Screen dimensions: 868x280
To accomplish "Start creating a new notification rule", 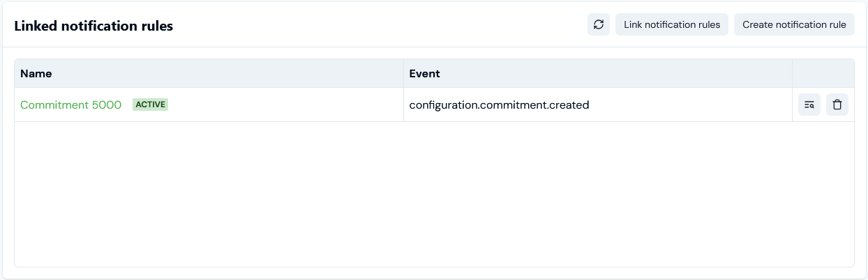I will pyautogui.click(x=794, y=24).
